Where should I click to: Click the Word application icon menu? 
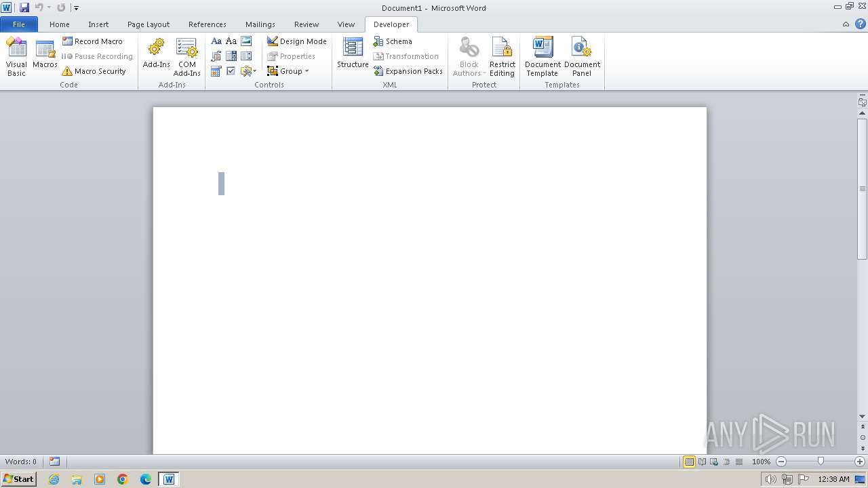click(6, 7)
